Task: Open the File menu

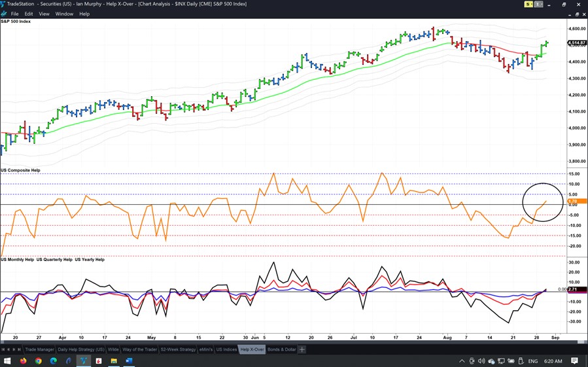Action: click(14, 14)
